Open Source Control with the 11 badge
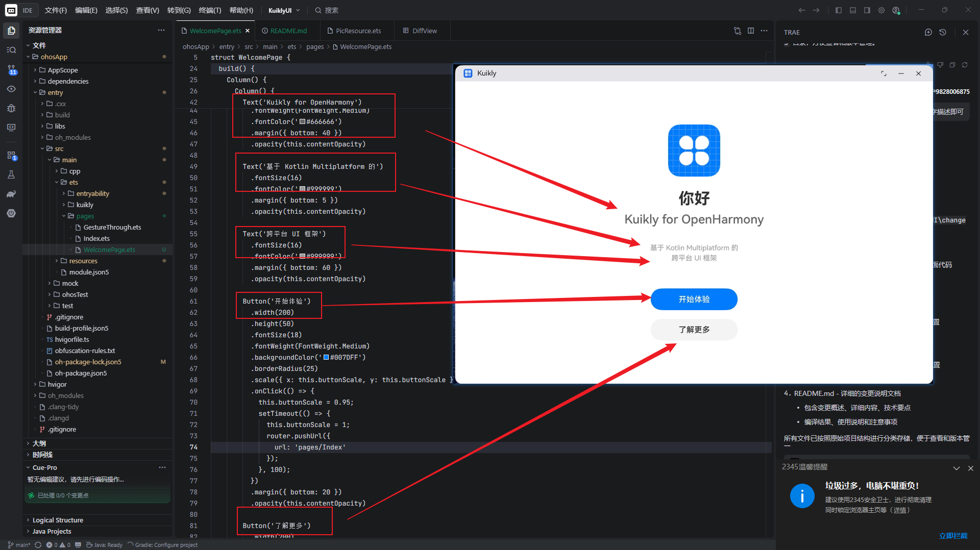The image size is (980, 550). (x=11, y=69)
